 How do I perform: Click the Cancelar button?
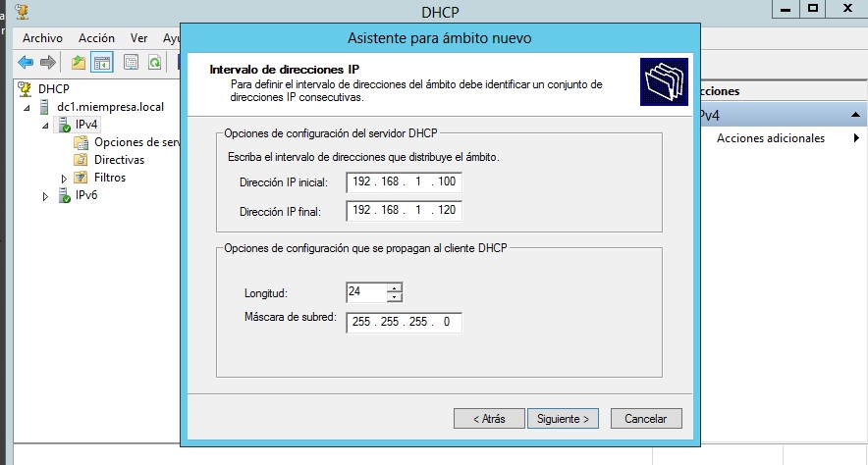(x=645, y=418)
